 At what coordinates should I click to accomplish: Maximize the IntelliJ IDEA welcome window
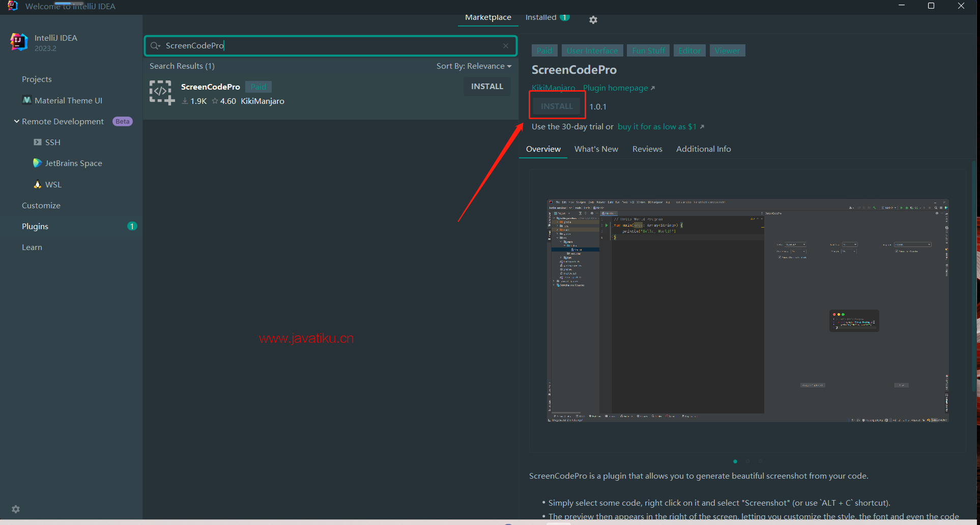(x=931, y=6)
